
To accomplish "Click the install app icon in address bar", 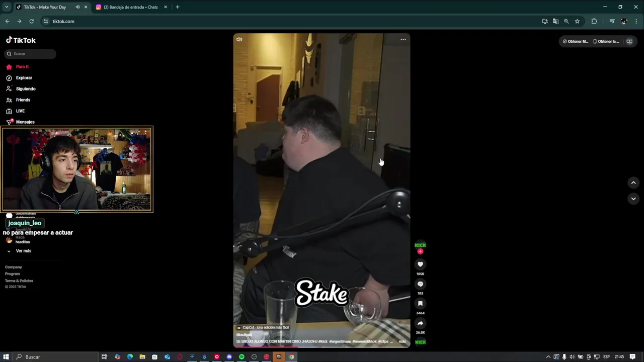I will point(545,21).
